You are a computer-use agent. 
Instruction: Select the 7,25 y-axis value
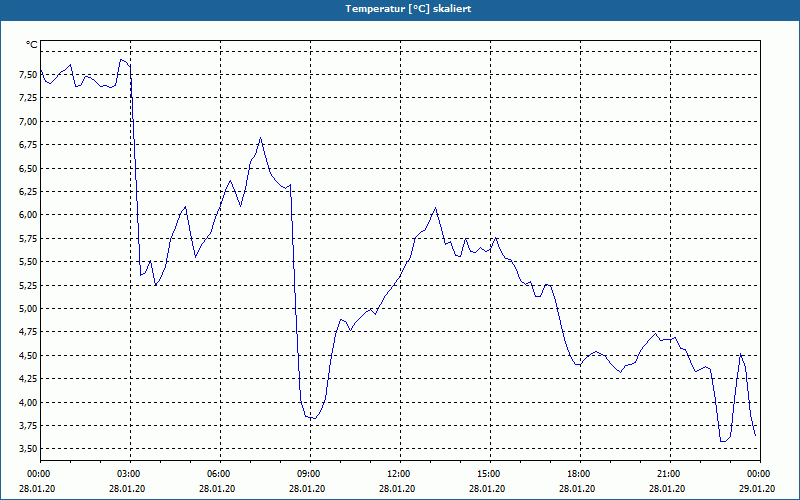28,98
